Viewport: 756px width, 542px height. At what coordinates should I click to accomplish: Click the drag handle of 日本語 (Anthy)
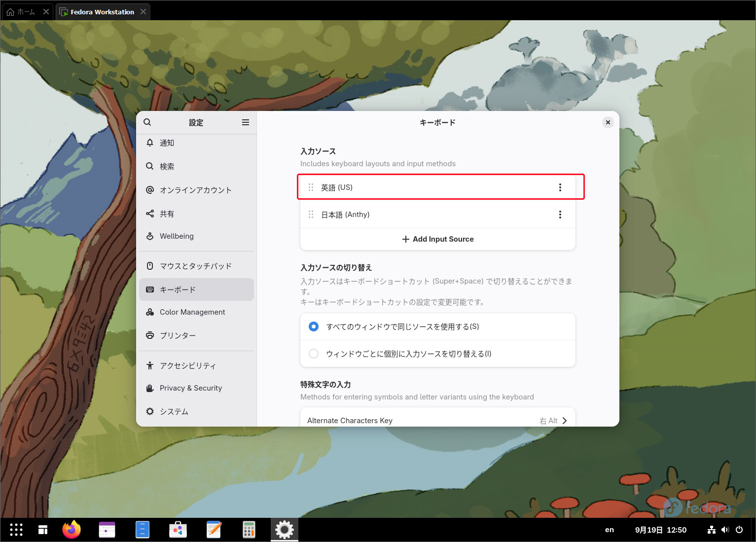[311, 215]
